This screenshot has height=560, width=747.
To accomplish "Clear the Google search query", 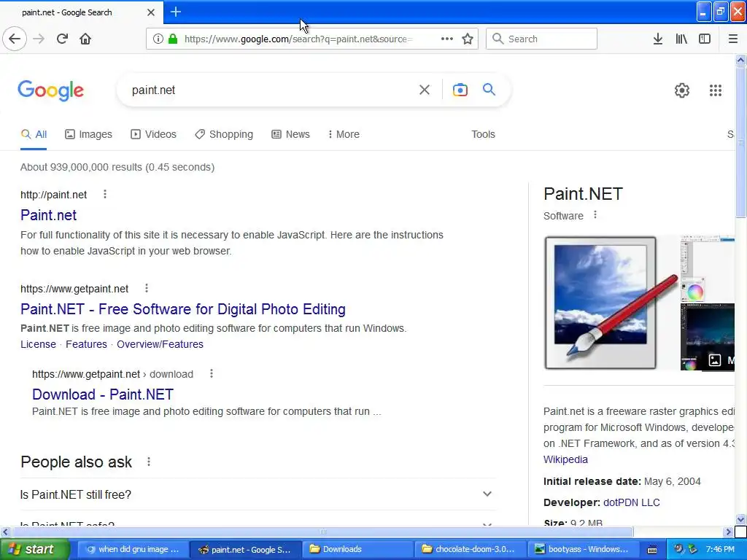I will coord(424,90).
